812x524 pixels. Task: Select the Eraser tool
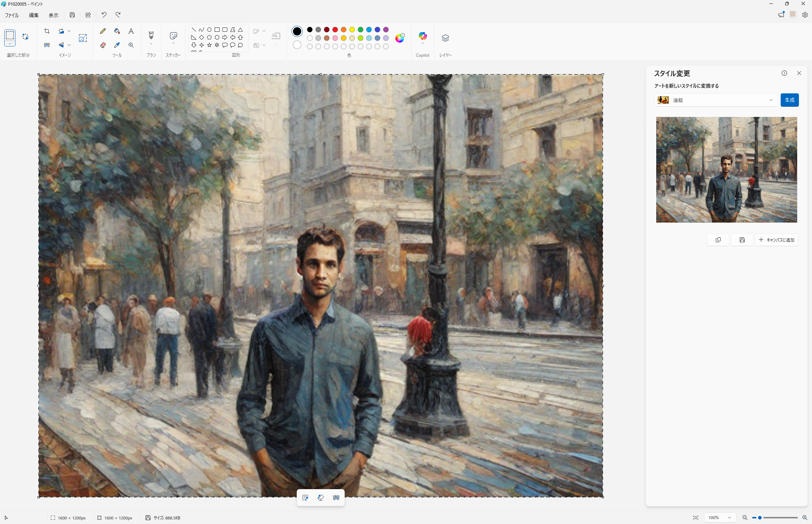click(x=103, y=45)
